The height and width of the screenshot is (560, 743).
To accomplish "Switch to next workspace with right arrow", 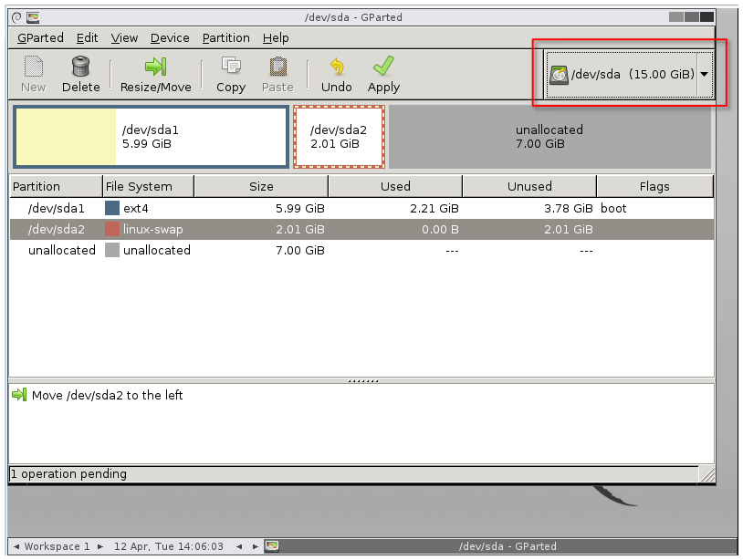I will [x=100, y=546].
